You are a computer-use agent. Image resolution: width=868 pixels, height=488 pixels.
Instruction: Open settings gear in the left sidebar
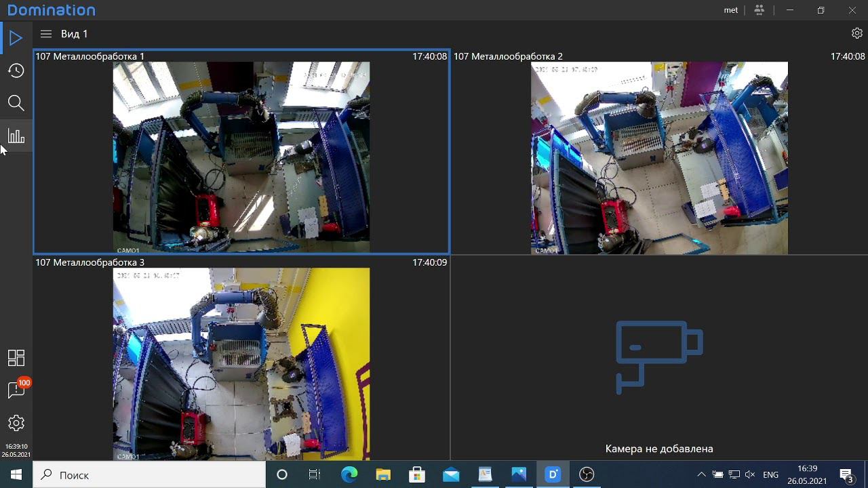coord(16,423)
